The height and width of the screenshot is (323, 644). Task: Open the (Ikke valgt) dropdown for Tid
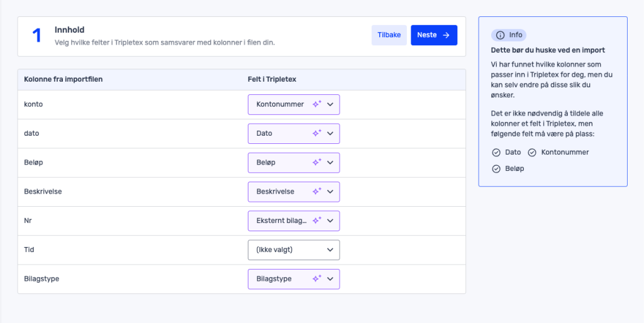[294, 250]
